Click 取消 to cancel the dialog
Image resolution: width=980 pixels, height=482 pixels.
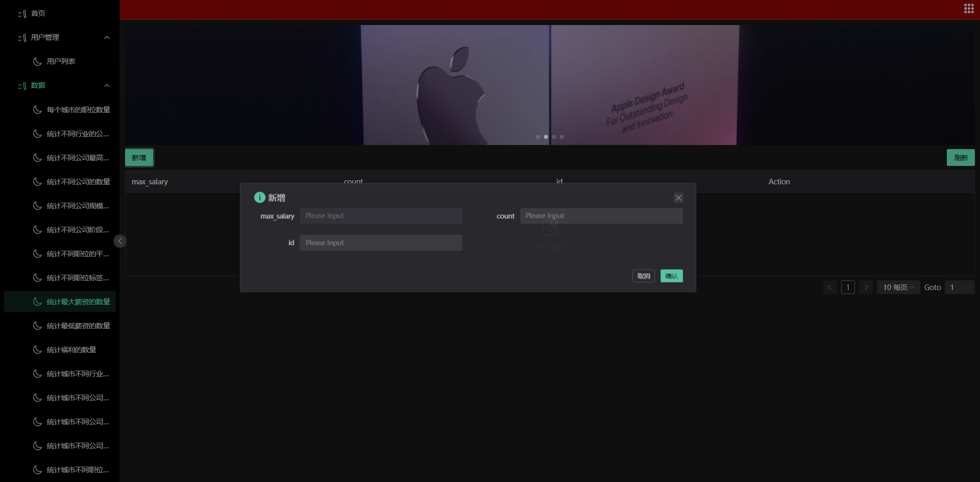click(644, 276)
